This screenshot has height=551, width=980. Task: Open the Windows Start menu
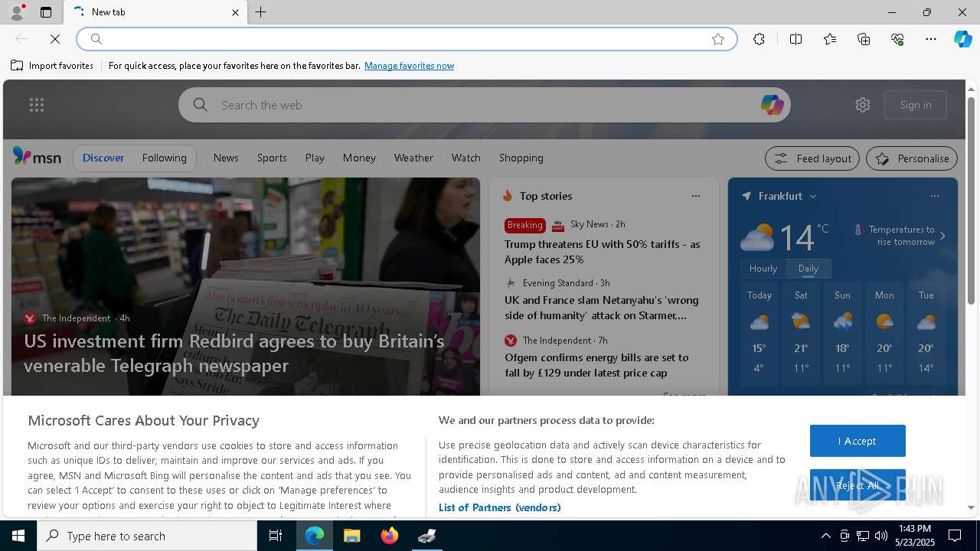point(18,536)
